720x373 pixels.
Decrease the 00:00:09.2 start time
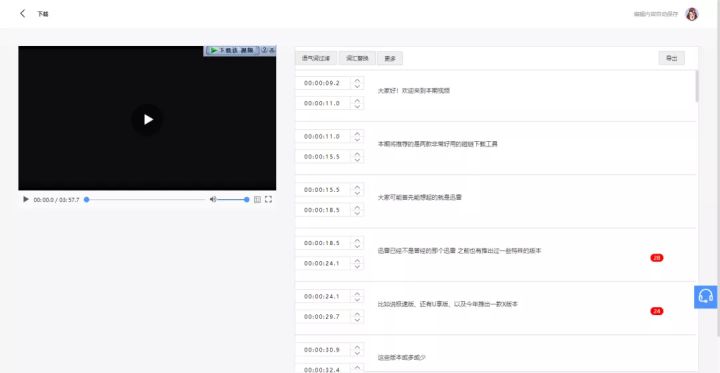click(x=357, y=86)
